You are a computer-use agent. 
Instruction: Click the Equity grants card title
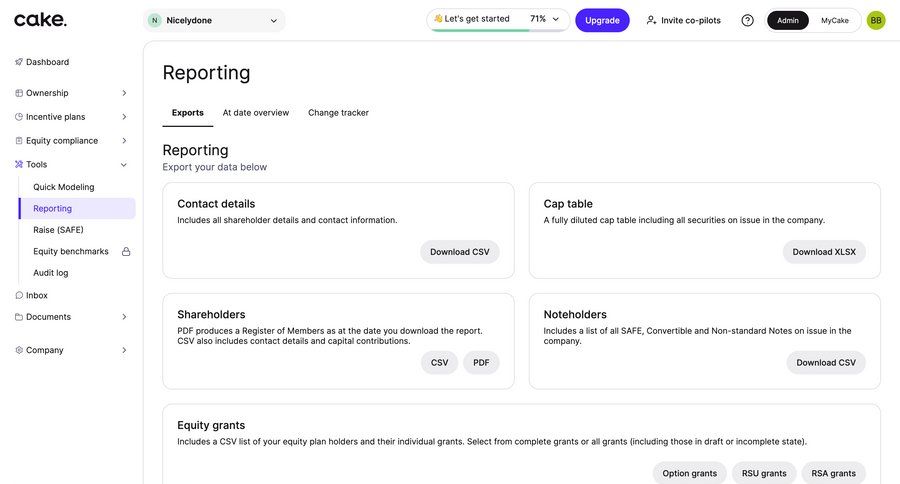tap(211, 425)
